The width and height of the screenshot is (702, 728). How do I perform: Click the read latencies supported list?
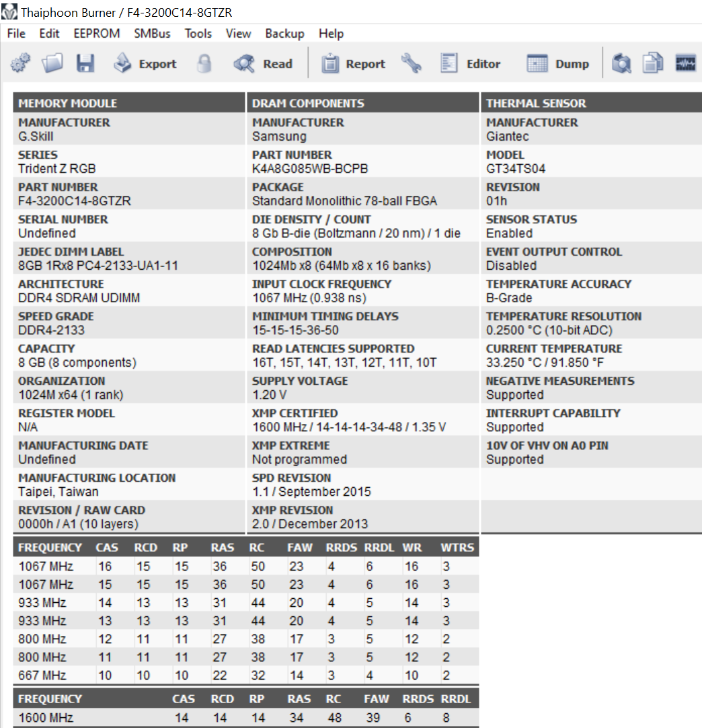click(344, 363)
